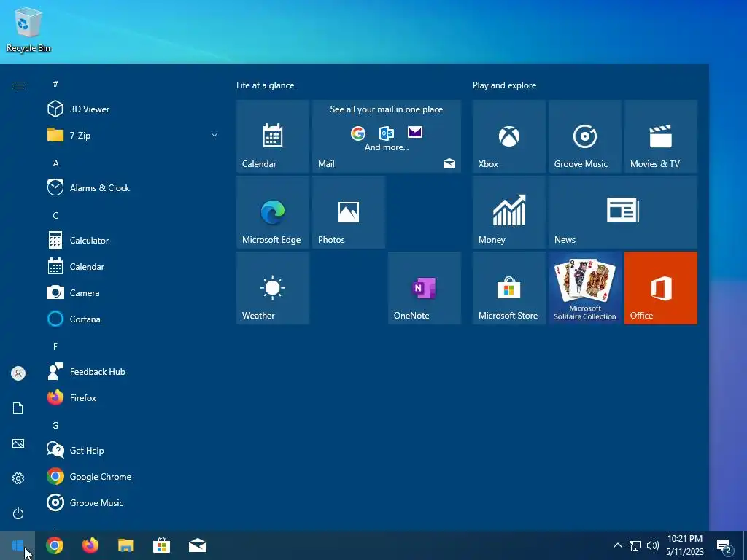
Task: Open Settings gear in the Start sidebar
Action: tap(18, 478)
